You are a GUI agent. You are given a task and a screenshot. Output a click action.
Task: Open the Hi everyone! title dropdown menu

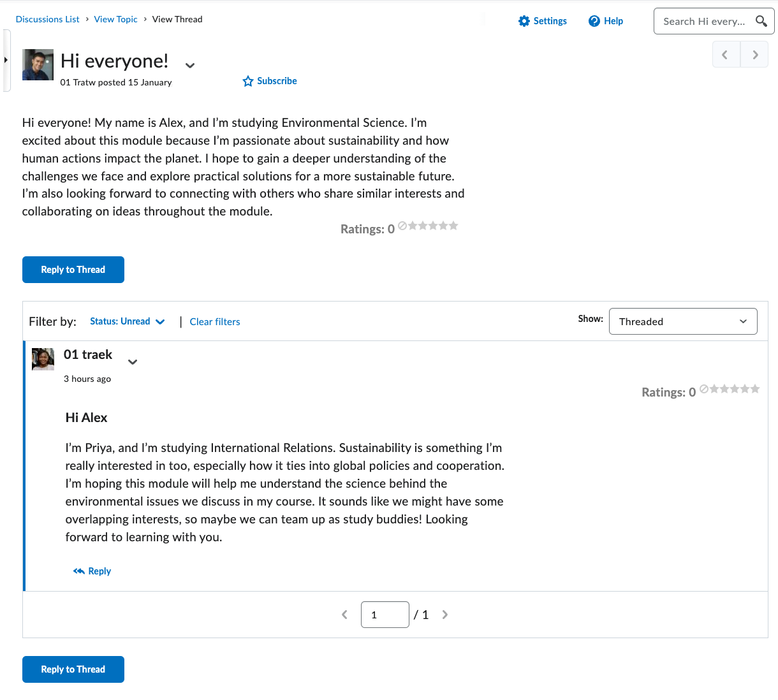click(190, 65)
